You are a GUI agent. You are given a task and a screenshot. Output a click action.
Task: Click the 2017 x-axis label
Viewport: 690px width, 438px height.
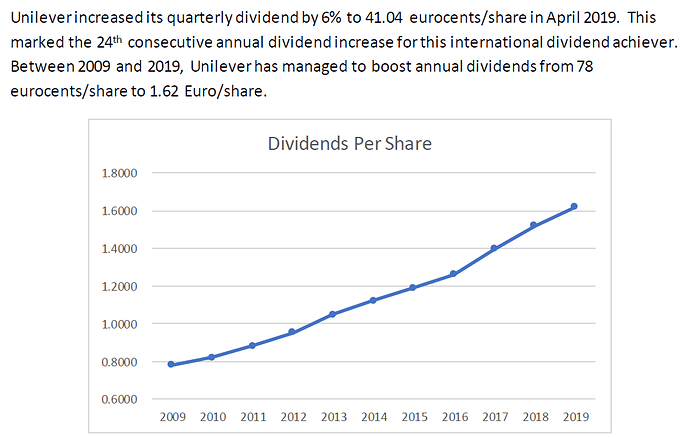tap(495, 416)
